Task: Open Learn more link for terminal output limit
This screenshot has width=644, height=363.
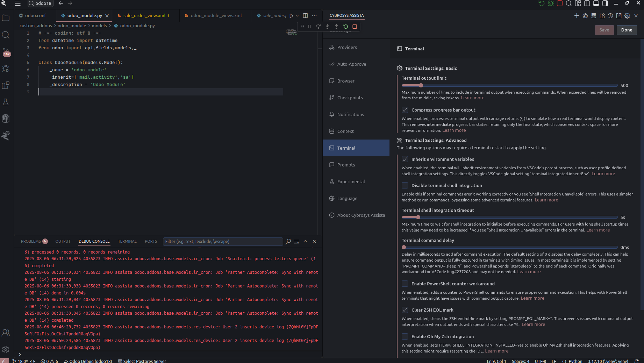Action: click(473, 98)
